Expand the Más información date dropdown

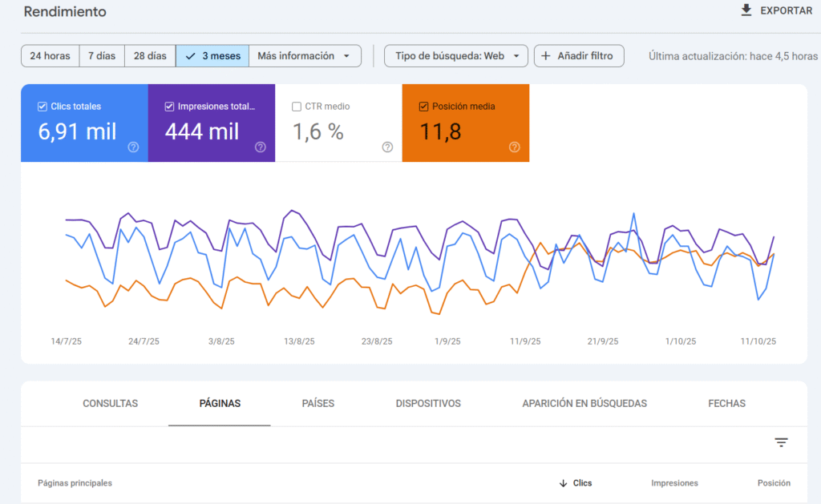click(346, 56)
